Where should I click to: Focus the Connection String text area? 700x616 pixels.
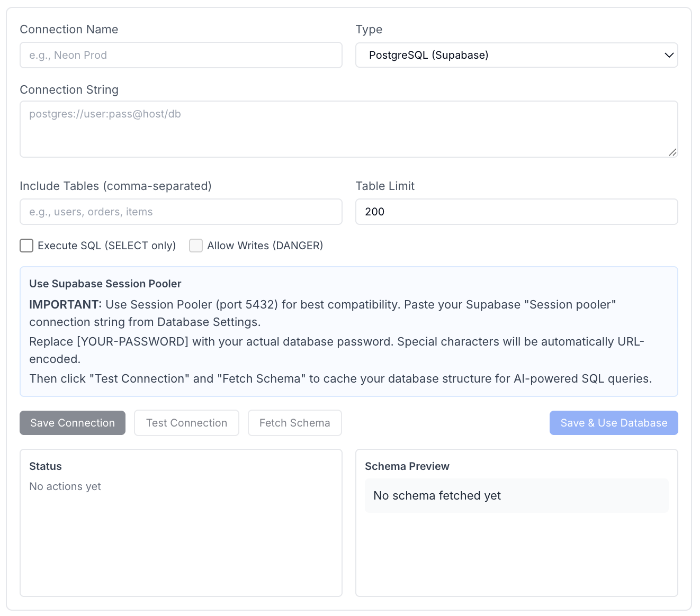[348, 129]
